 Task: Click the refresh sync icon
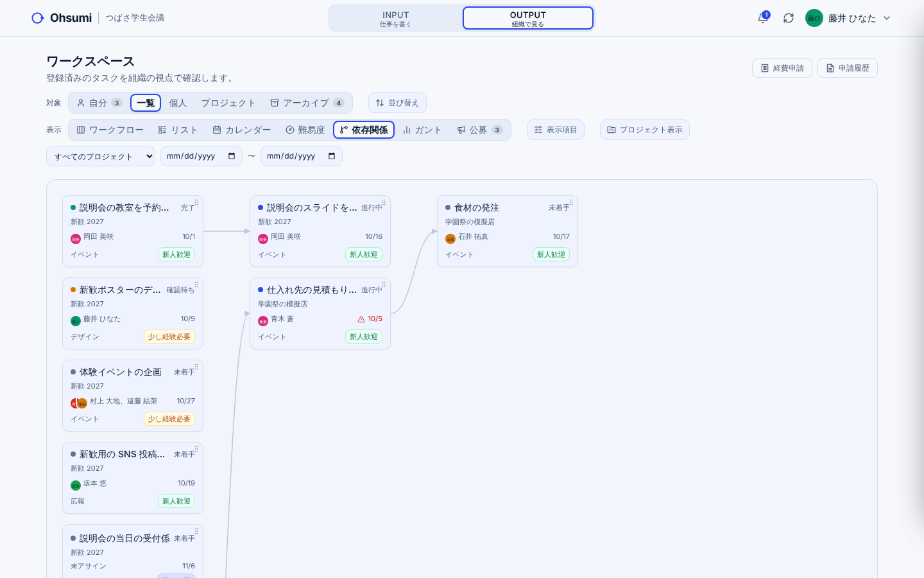pyautogui.click(x=789, y=18)
